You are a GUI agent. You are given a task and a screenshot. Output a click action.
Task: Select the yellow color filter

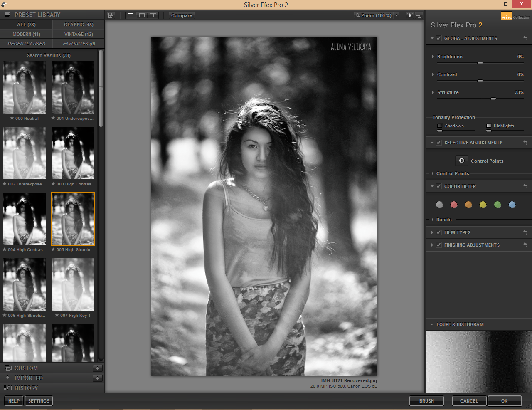point(483,205)
